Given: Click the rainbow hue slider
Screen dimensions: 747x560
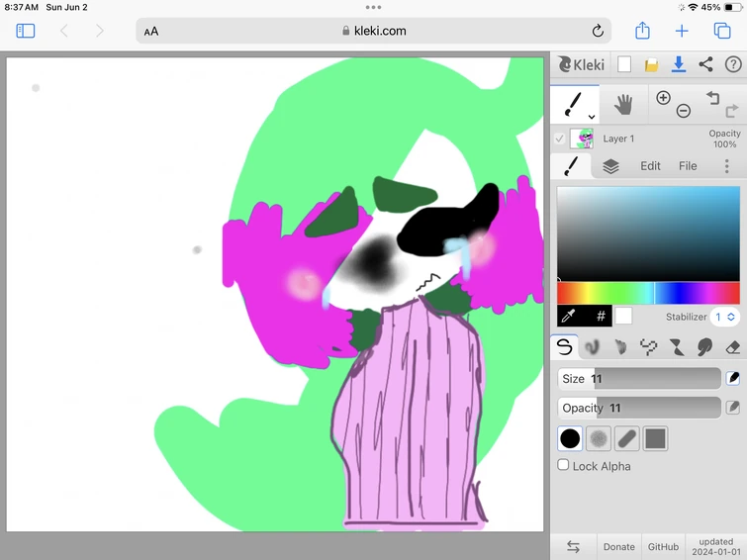Looking at the screenshot, I should pyautogui.click(x=648, y=293).
